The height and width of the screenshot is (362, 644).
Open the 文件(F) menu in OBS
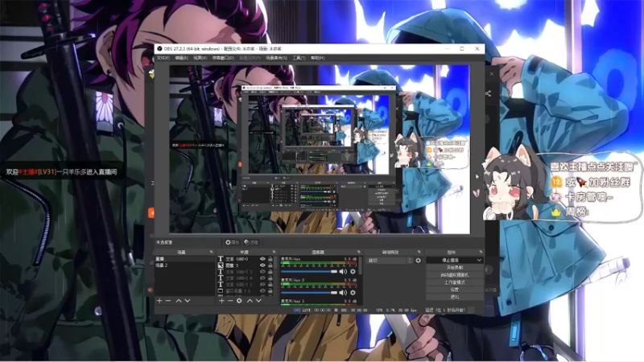[x=163, y=58]
